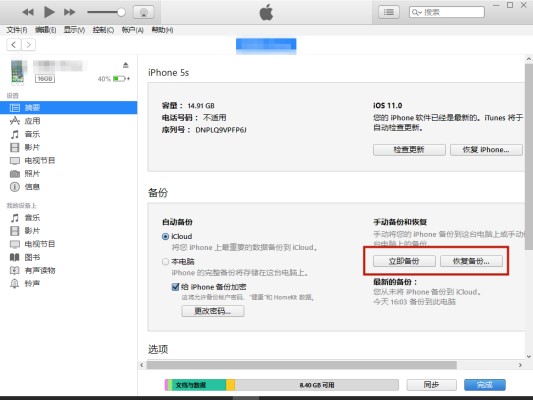This screenshot has width=533, height=400.
Task: Click the iPhone device thumbnail
Action: pos(17,71)
